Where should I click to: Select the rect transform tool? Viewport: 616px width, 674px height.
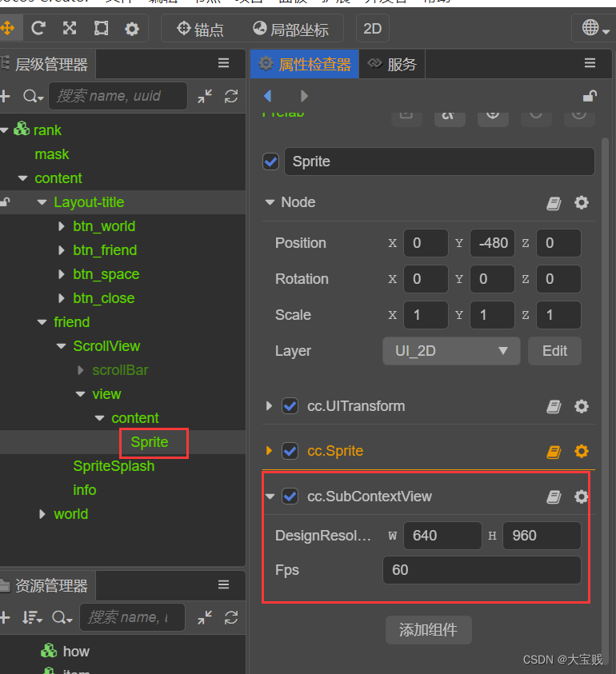point(101,29)
